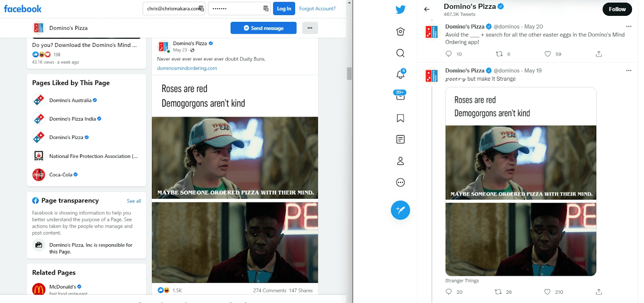Viewport: 644px width, 303px height.
Task: Click the Facebook post author avatar
Action: (x=163, y=46)
